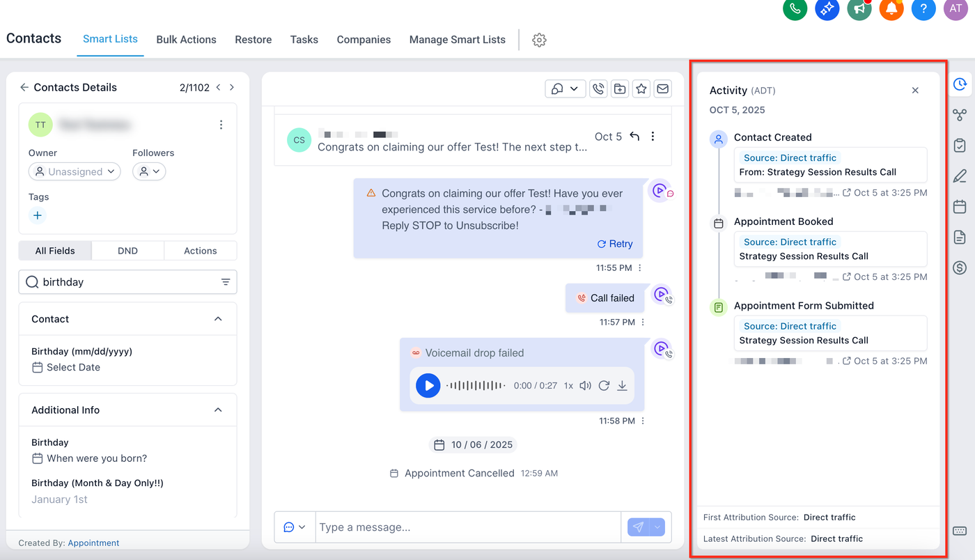Image resolution: width=975 pixels, height=560 pixels.
Task: Click the envelope mark-unread icon
Action: point(663,88)
